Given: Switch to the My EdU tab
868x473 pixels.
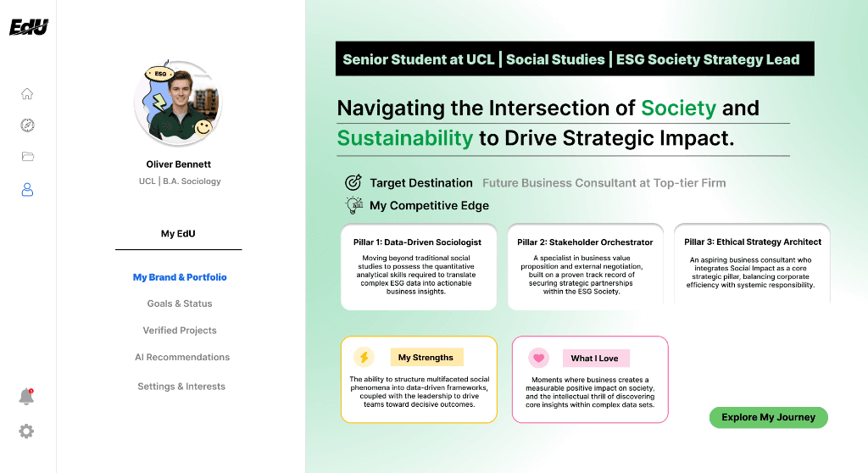Looking at the screenshot, I should 178,234.
